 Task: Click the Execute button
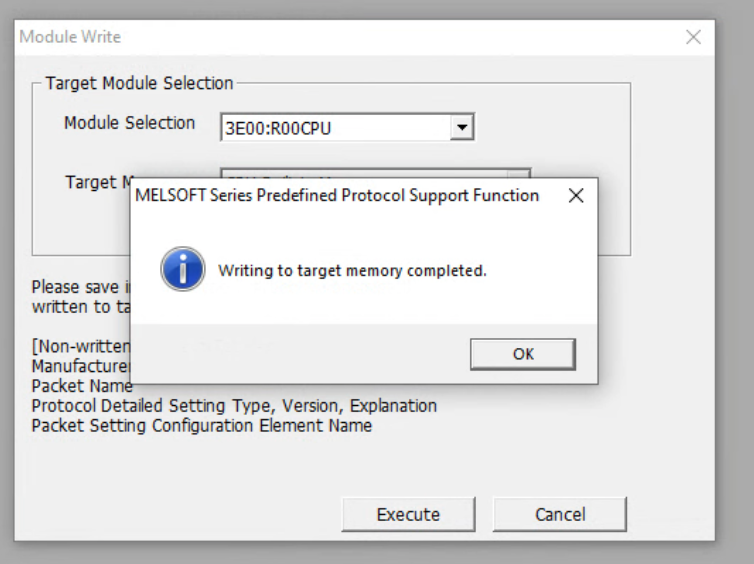pos(408,514)
